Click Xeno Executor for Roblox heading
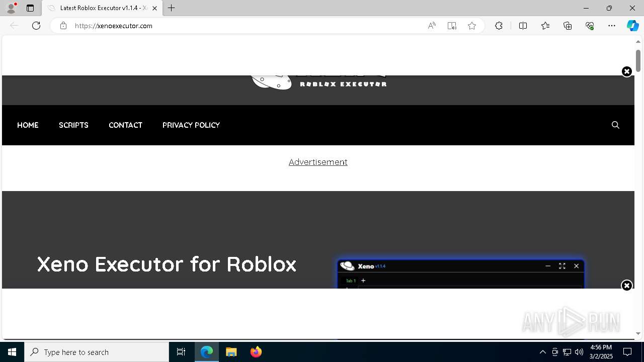This screenshot has height=362, width=644. pos(167,264)
